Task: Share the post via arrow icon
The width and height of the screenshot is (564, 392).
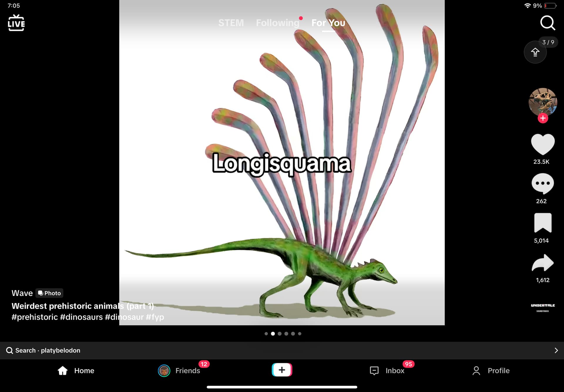Action: (543, 262)
